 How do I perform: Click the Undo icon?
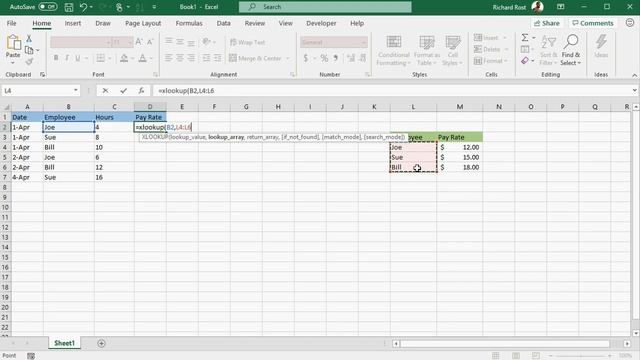click(x=83, y=7)
